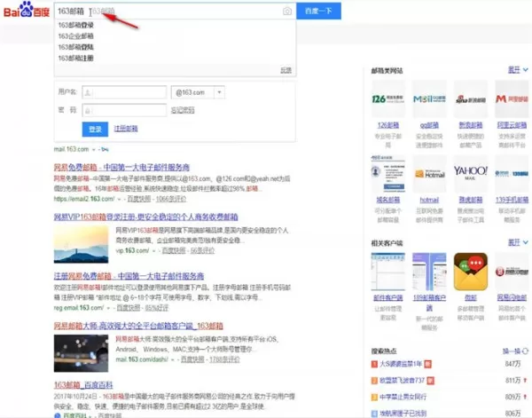Open the arrow menu beside reg.email.163.com URL

(x=108, y=308)
